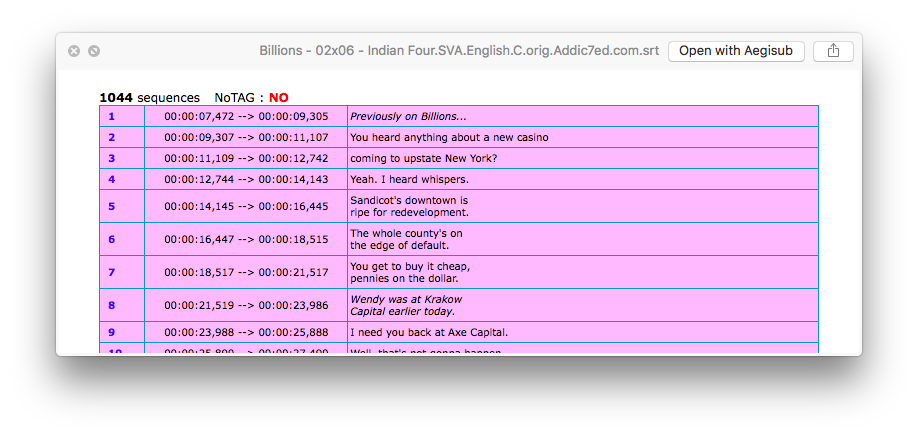Select sequence number 7 link
The height and width of the screenshot is (436, 918).
(x=111, y=272)
